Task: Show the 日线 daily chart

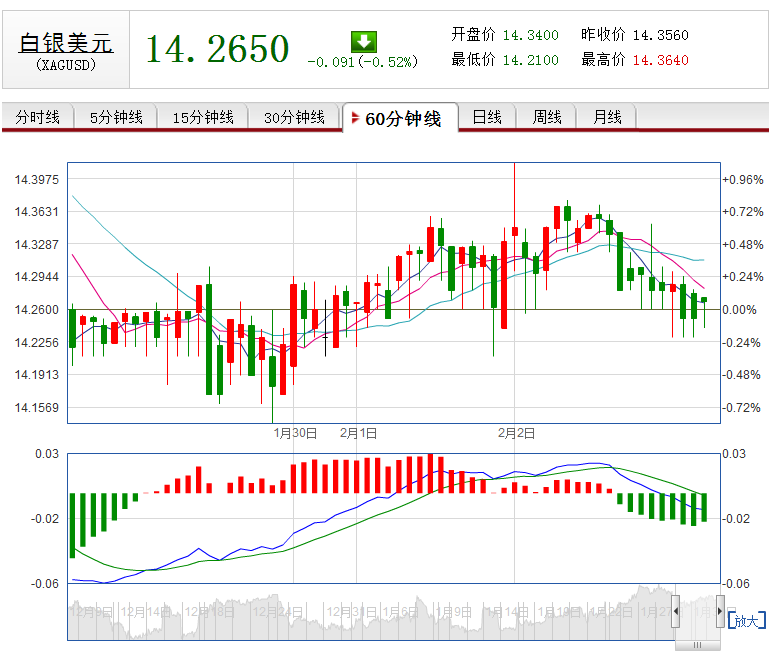Action: point(487,118)
